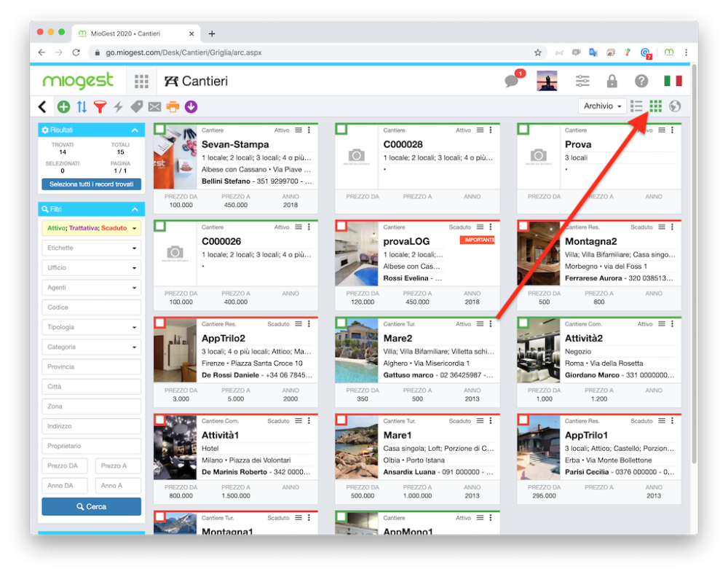Select checkbox on C000026 card
Screen dimensions: 728x574
pyautogui.click(x=159, y=227)
